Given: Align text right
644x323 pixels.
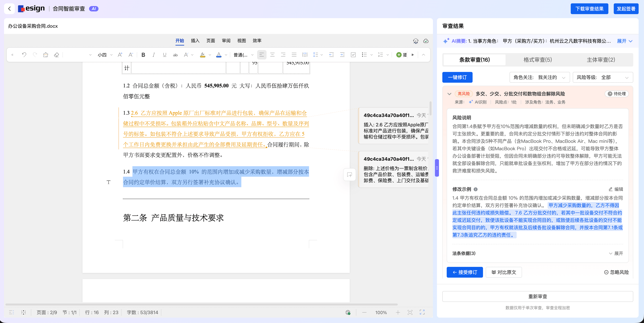Looking at the screenshot, I should [x=283, y=55].
